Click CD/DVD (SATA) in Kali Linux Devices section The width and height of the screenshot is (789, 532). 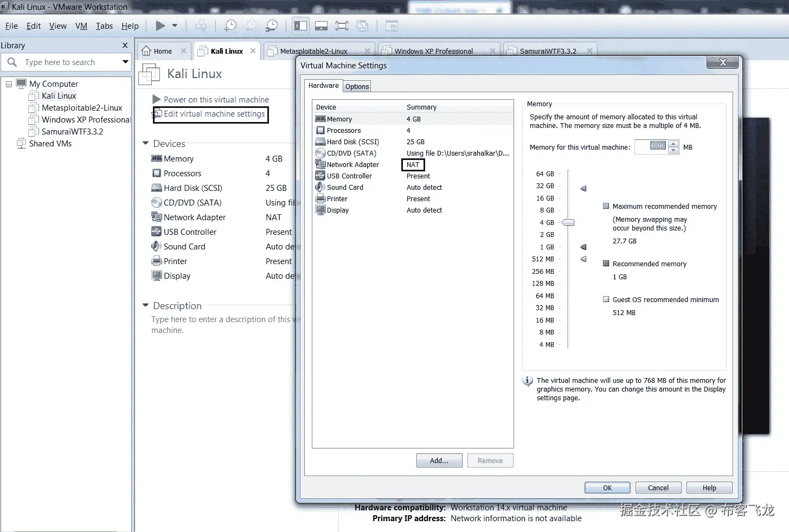[x=193, y=203]
